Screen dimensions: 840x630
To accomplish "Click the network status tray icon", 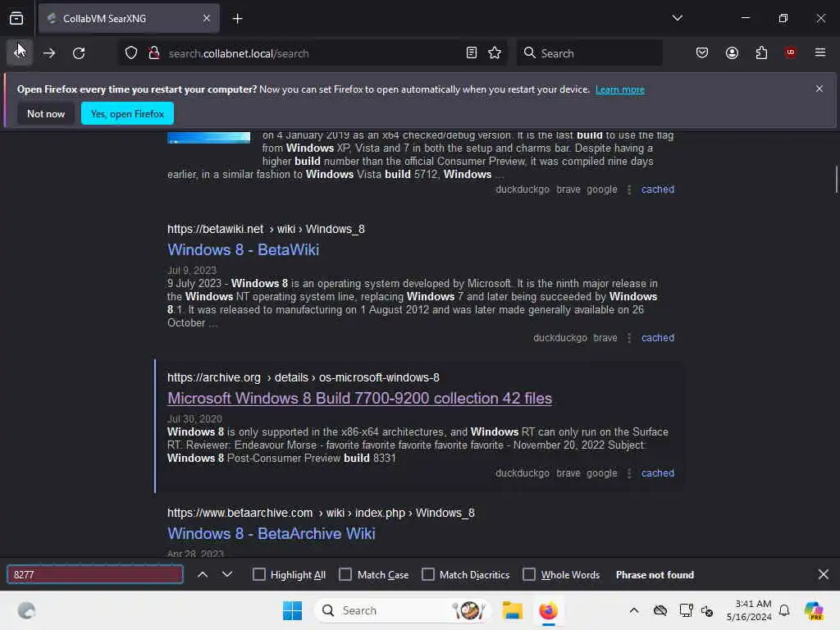I will [x=686, y=610].
